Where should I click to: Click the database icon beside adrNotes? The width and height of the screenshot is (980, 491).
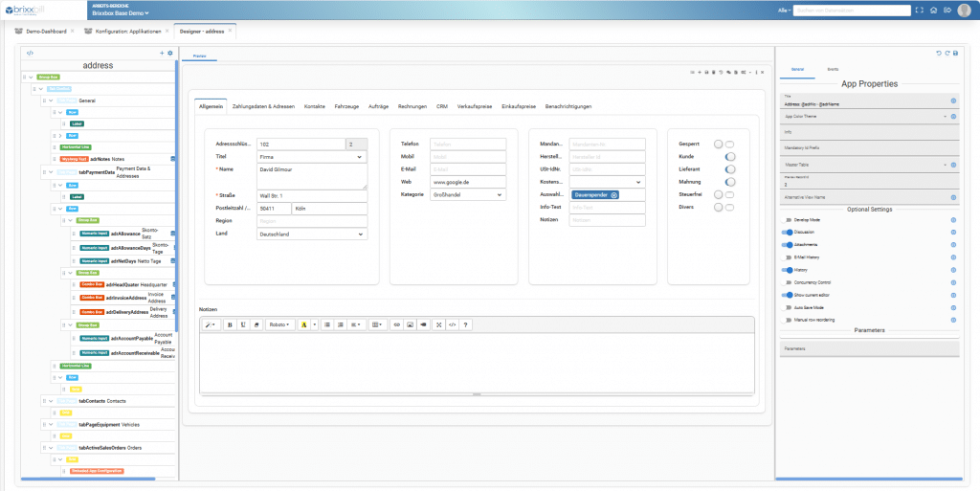pyautogui.click(x=173, y=159)
